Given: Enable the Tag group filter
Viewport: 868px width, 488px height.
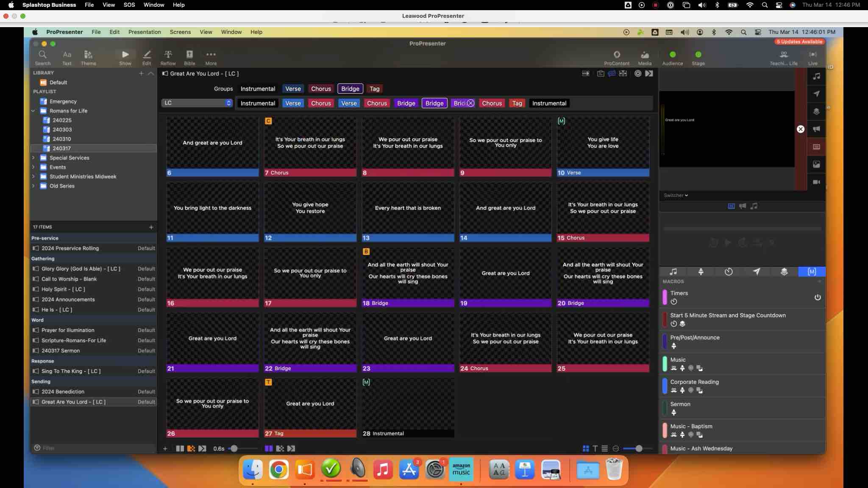Looking at the screenshot, I should [374, 89].
